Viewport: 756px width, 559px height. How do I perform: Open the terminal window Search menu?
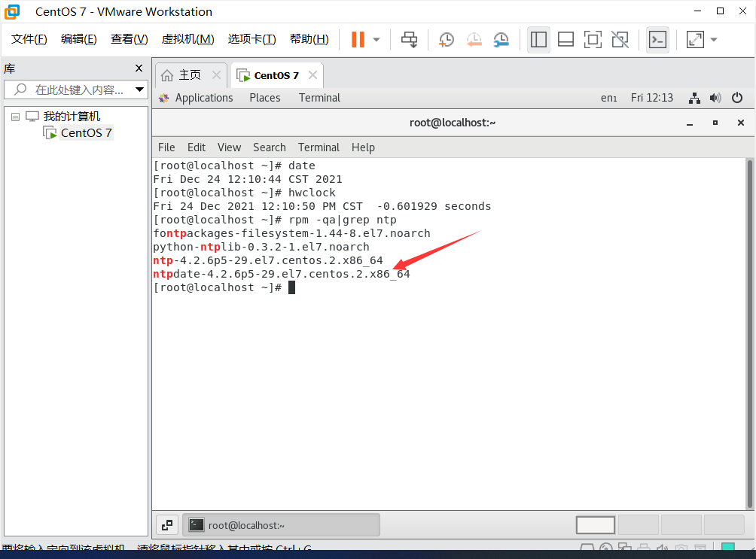click(270, 147)
